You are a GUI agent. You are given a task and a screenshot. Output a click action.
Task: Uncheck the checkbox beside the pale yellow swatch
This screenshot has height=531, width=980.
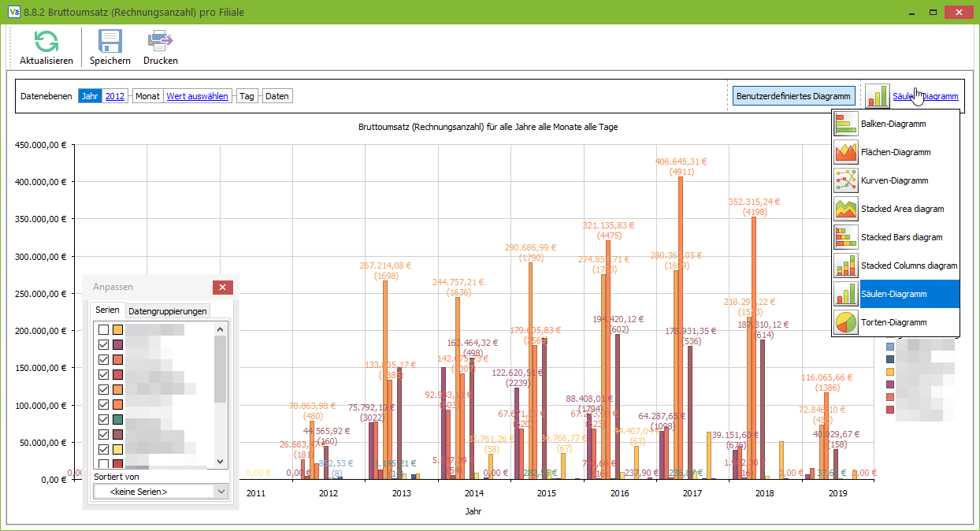coord(103,449)
